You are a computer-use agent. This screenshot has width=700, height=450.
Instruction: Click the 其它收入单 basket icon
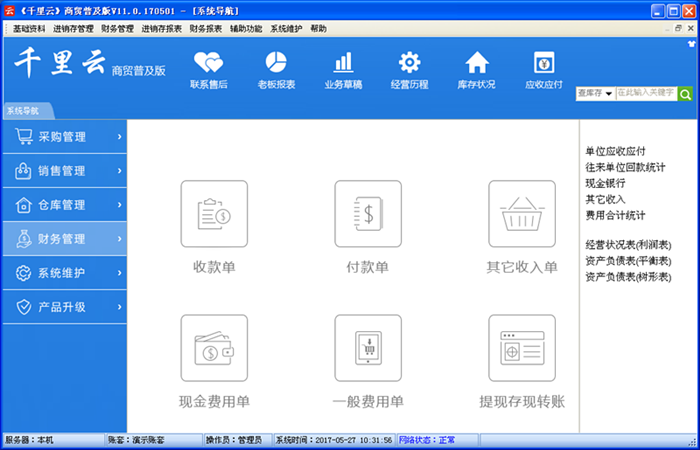coord(521,214)
